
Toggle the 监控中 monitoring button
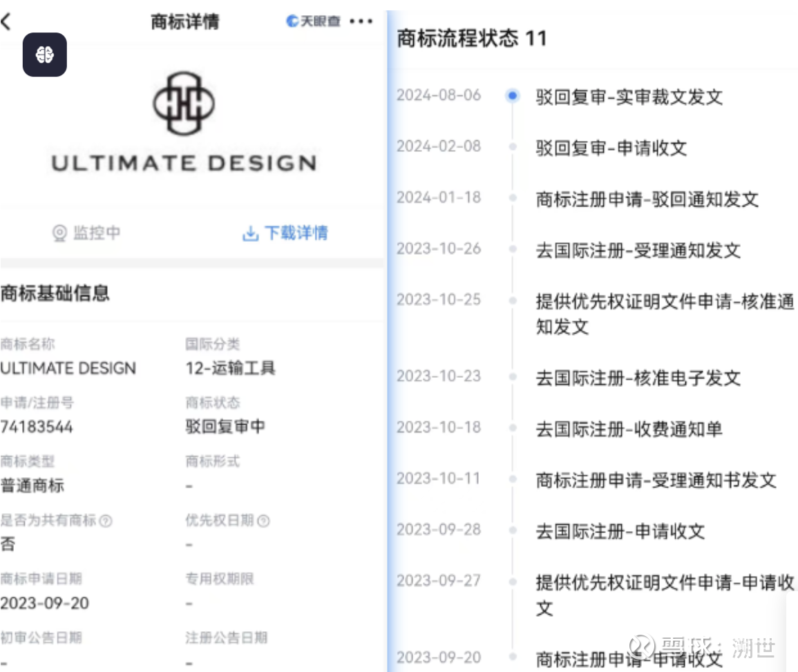tap(86, 233)
